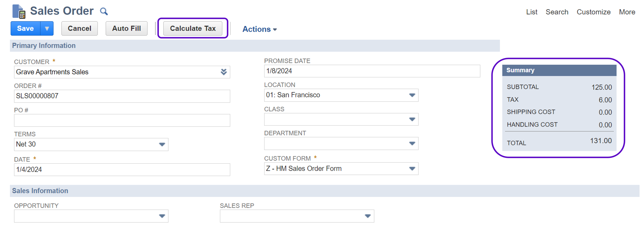Click into the PO # field
644x226 pixels.
click(x=122, y=120)
